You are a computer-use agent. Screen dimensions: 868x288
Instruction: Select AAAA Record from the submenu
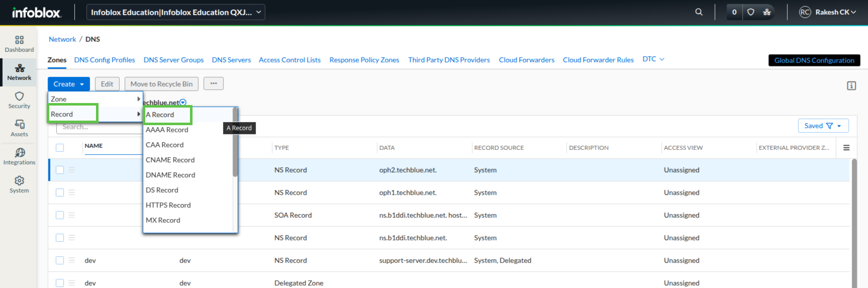click(x=188, y=130)
